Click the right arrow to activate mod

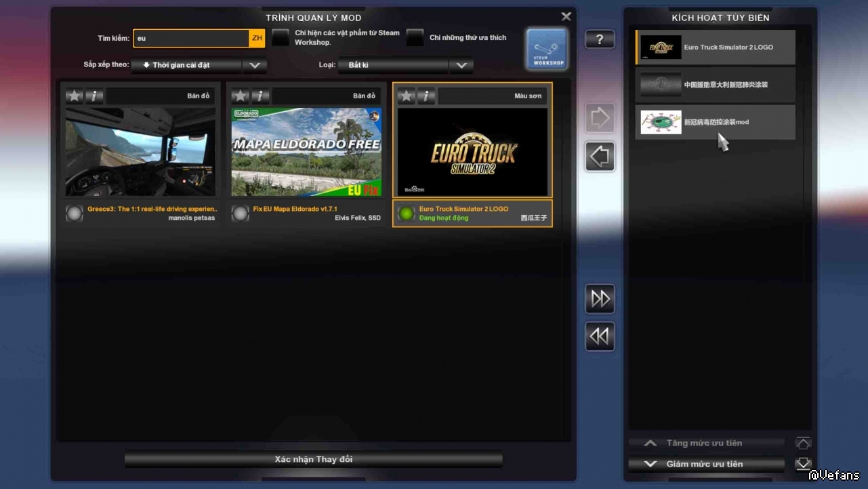coord(600,119)
